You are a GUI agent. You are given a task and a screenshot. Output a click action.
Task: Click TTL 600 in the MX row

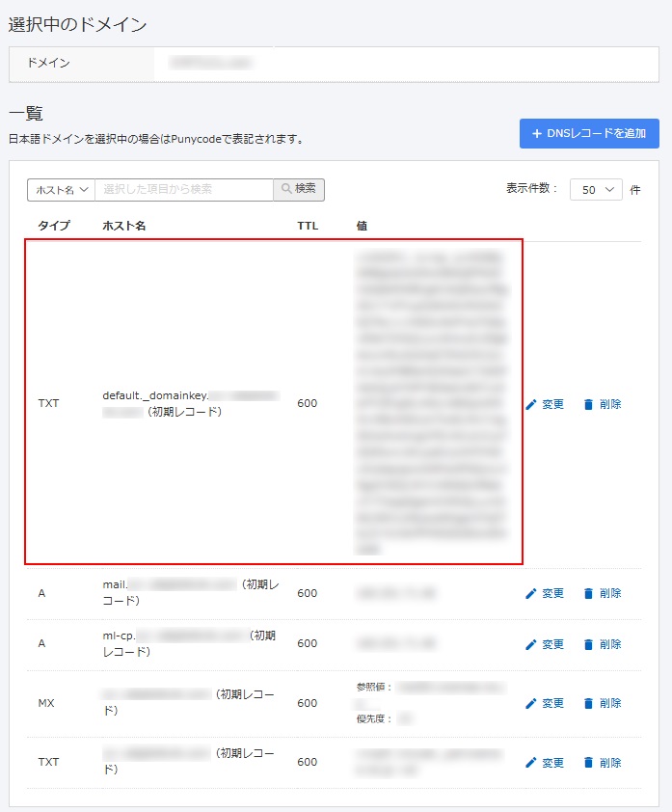[307, 703]
